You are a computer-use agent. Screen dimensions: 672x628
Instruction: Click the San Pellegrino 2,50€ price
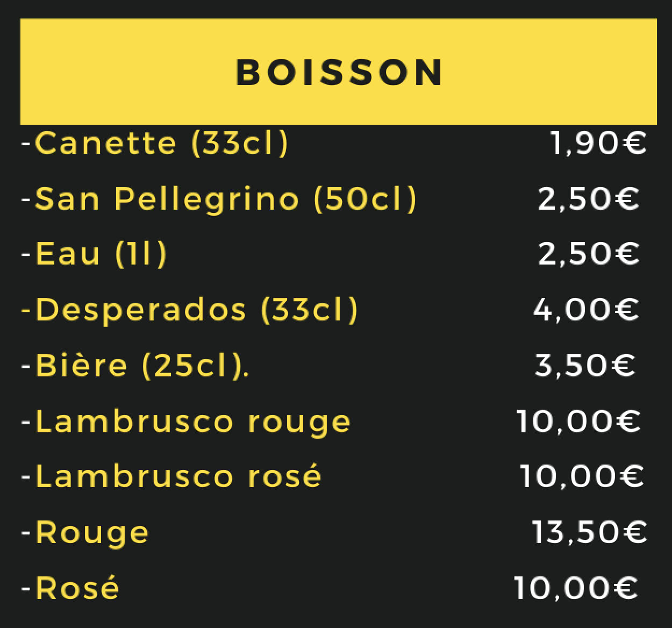click(589, 199)
